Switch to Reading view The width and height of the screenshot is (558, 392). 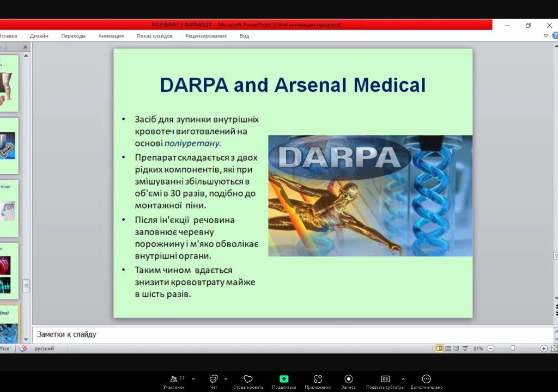tap(456, 348)
